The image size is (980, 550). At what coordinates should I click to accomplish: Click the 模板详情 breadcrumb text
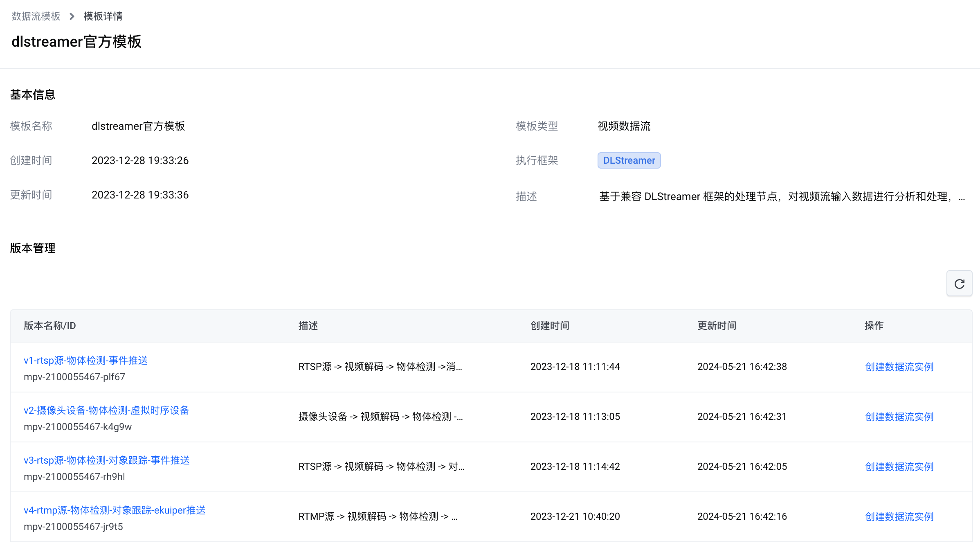pos(103,16)
